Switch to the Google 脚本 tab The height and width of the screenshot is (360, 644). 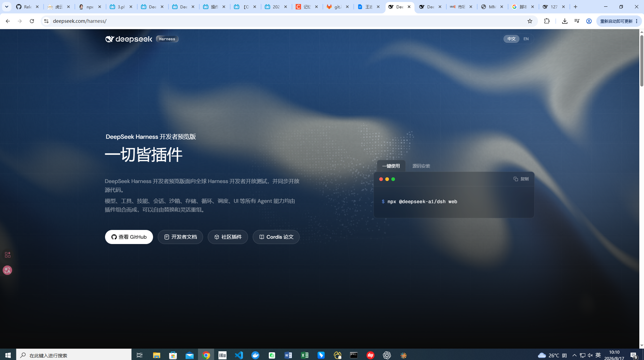[523, 7]
